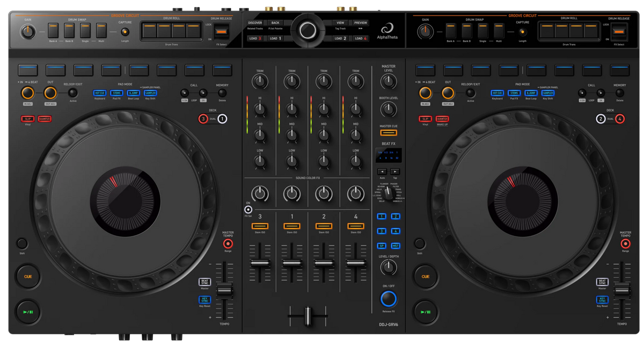Flip the left DRUM RELEASE lock switch
644x345 pixels.
pos(222,32)
